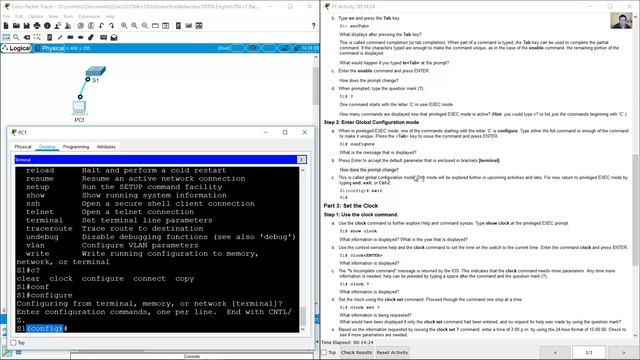Screen dimensions: 640x360
Task: Open the Extensions menu
Action: 89,16
